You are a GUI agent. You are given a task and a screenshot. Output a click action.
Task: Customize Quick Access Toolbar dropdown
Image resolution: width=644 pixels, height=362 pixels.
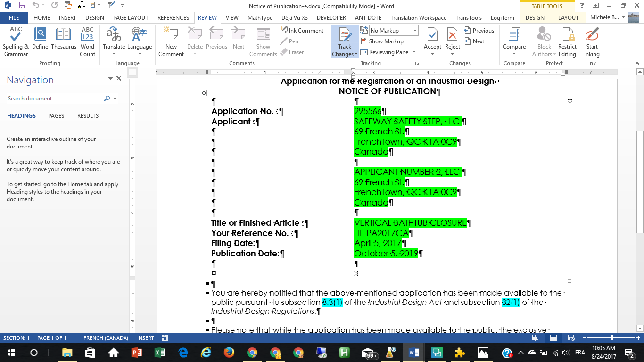(123, 6)
